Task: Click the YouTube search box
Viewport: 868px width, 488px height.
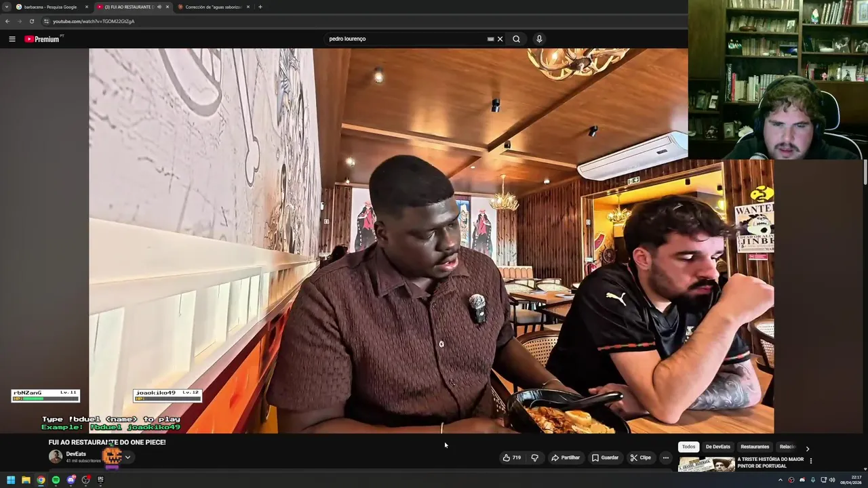Action: click(x=406, y=39)
